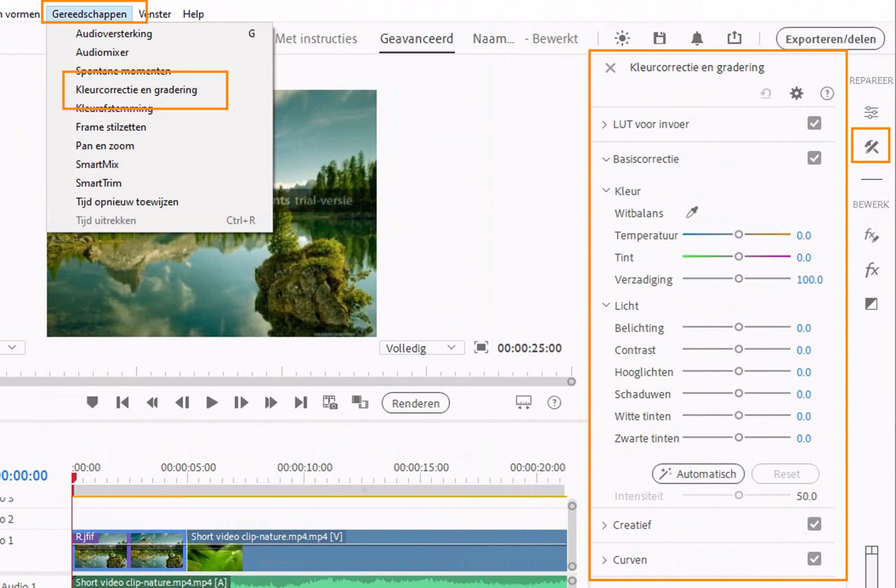This screenshot has width=896, height=588.
Task: Expand the Curven section
Action: (x=604, y=560)
